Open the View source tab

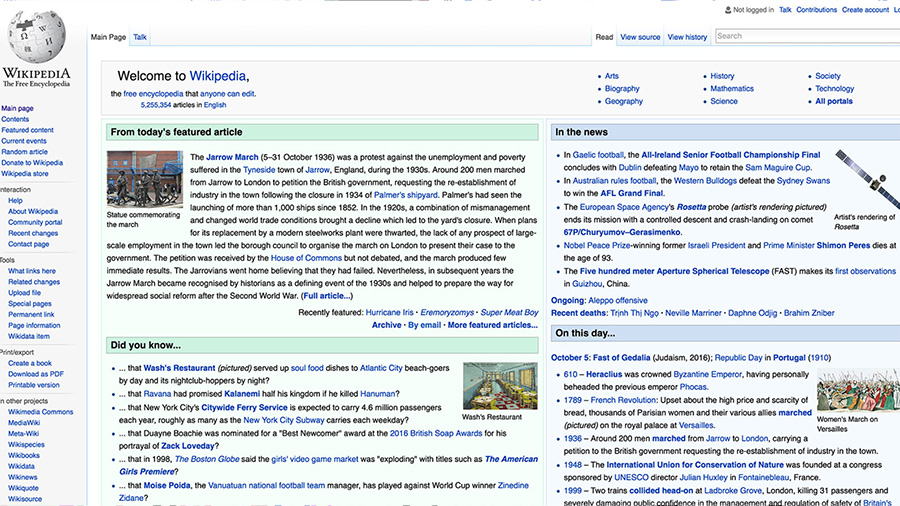[x=640, y=37]
